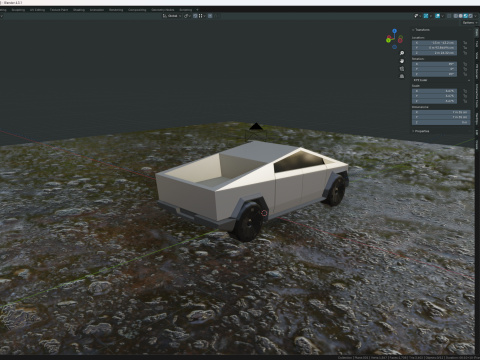The width and height of the screenshot is (480, 360).
Task: Click the zoom magnifier viewport icon
Action: pyautogui.click(x=402, y=53)
